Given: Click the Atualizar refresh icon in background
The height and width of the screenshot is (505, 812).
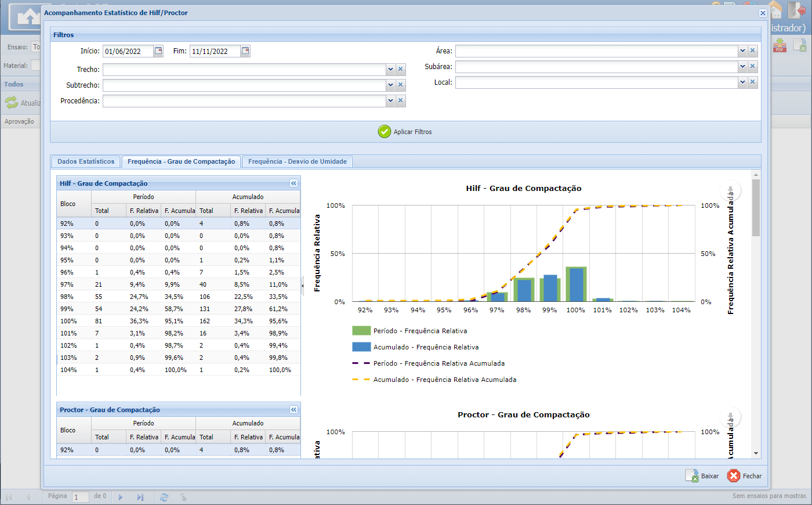Looking at the screenshot, I should click(x=12, y=103).
